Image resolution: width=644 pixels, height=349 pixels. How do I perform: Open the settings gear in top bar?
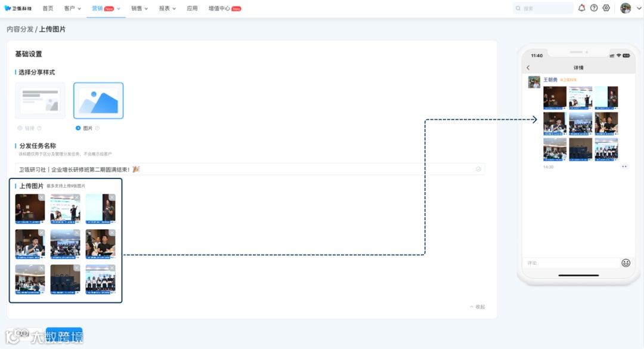click(x=606, y=8)
